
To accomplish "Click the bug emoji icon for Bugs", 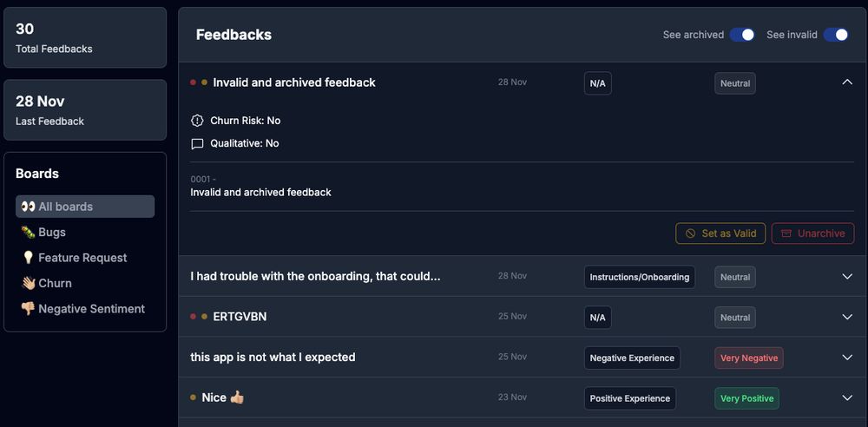I will coord(29,232).
